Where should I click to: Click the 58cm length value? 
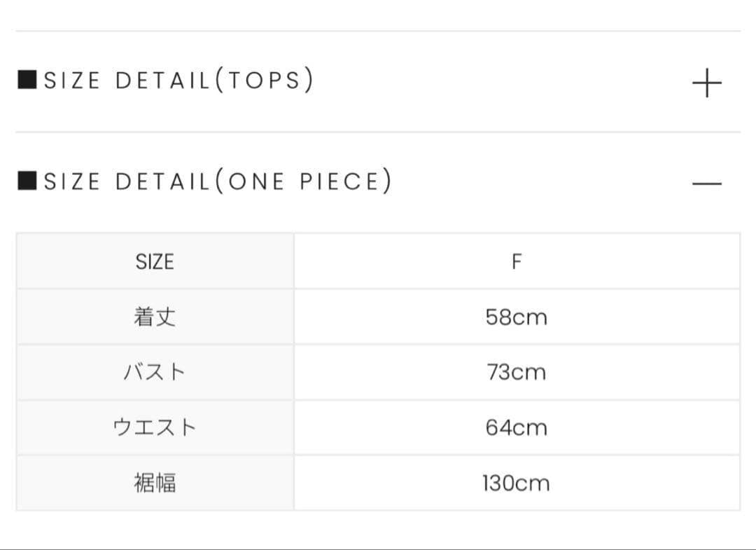[517, 317]
